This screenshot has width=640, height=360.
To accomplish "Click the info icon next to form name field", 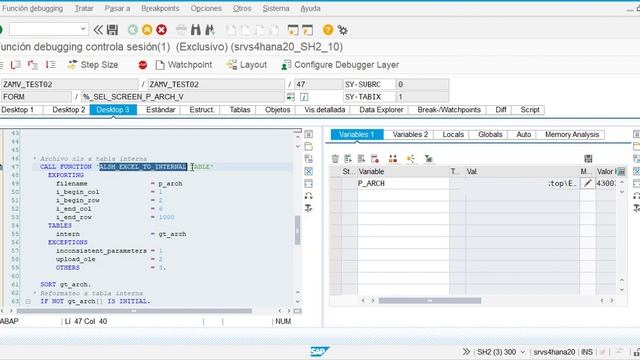I will click(x=304, y=97).
